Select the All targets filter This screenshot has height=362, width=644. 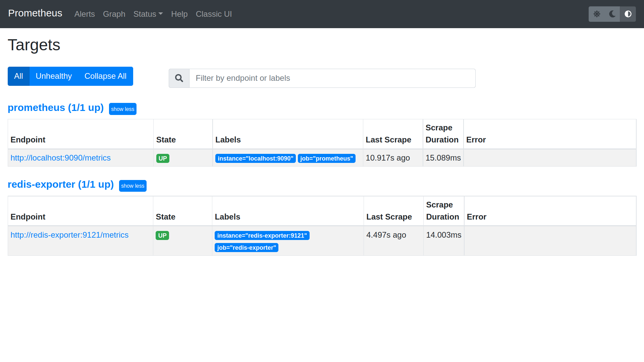[18, 76]
